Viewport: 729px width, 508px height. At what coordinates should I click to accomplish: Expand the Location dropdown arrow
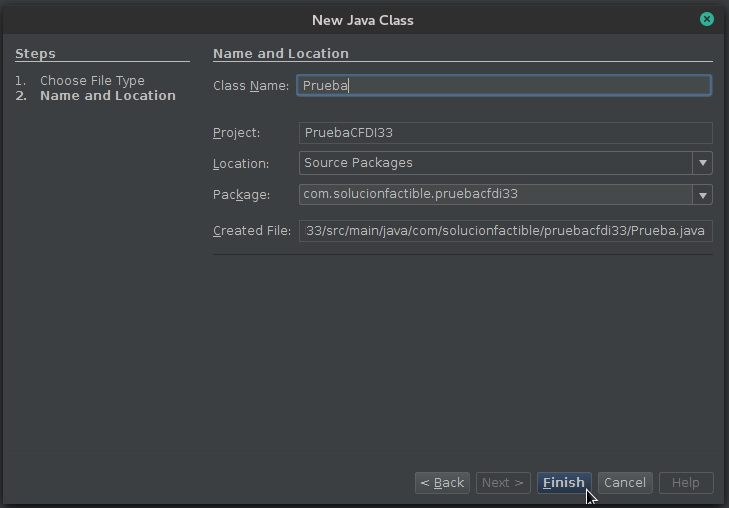[702, 163]
